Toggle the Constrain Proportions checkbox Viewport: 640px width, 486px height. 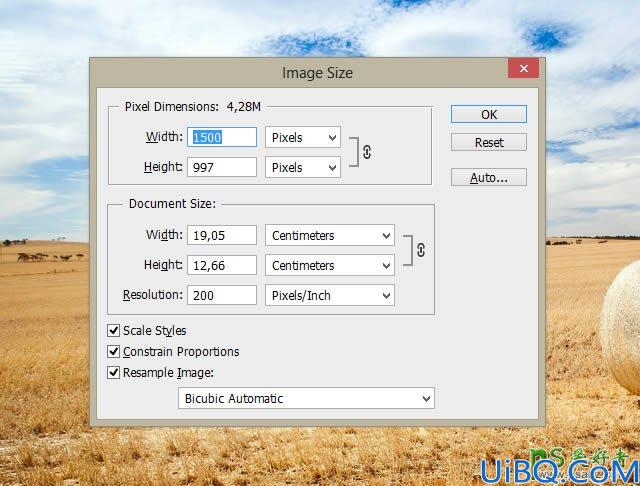(113, 352)
